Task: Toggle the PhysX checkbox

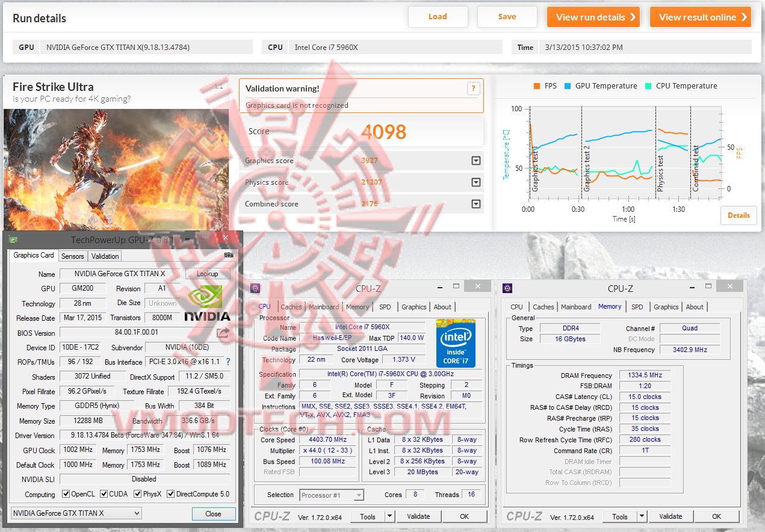Action: [137, 494]
